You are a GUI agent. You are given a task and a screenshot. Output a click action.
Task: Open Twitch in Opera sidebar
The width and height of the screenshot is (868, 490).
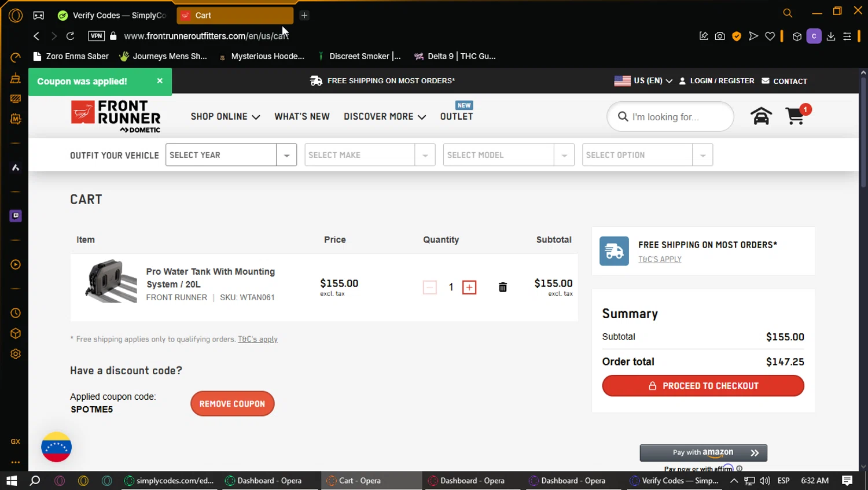click(x=16, y=216)
